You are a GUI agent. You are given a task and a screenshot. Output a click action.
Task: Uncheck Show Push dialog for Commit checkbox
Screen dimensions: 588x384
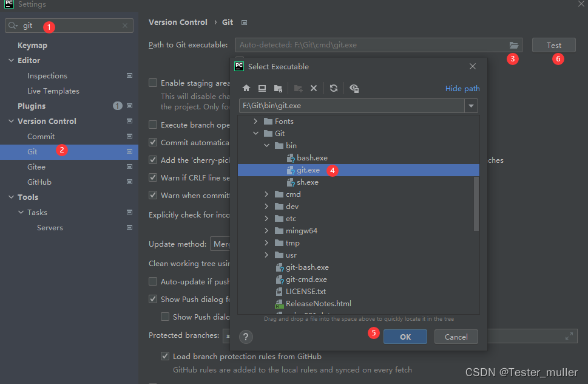[x=153, y=299]
